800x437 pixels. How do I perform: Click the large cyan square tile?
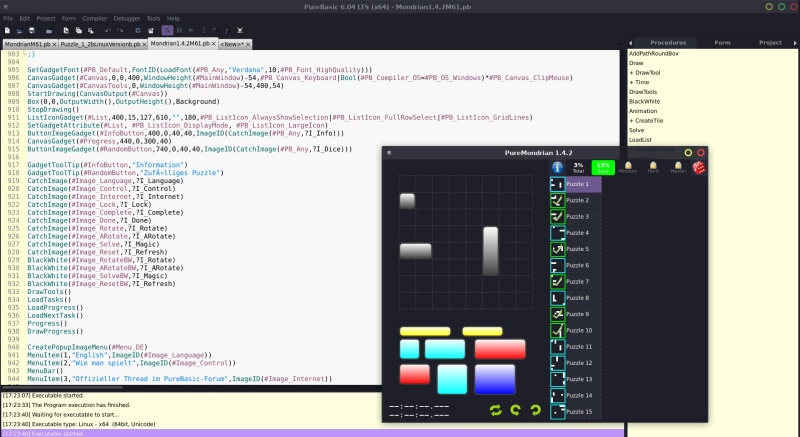click(452, 379)
